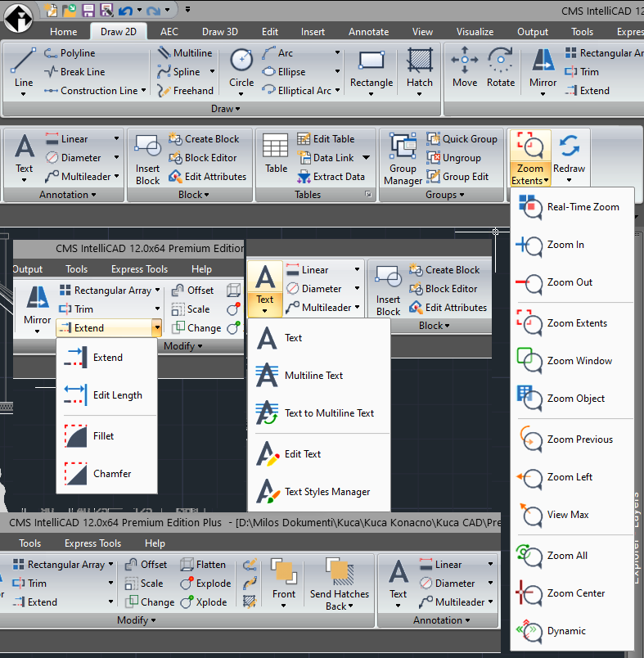Click Edit Table button
The width and height of the screenshot is (644, 658).
(326, 139)
